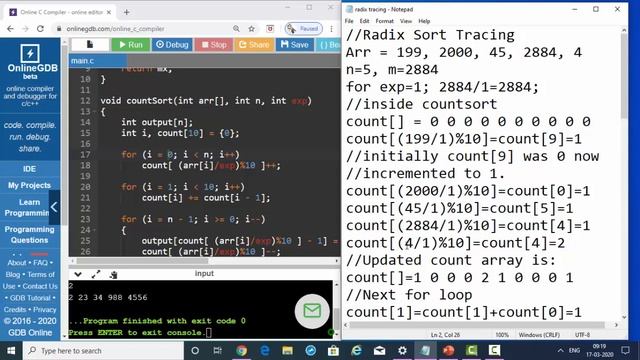
Task: Show hidden system tray icons
Action: click(x=560, y=351)
